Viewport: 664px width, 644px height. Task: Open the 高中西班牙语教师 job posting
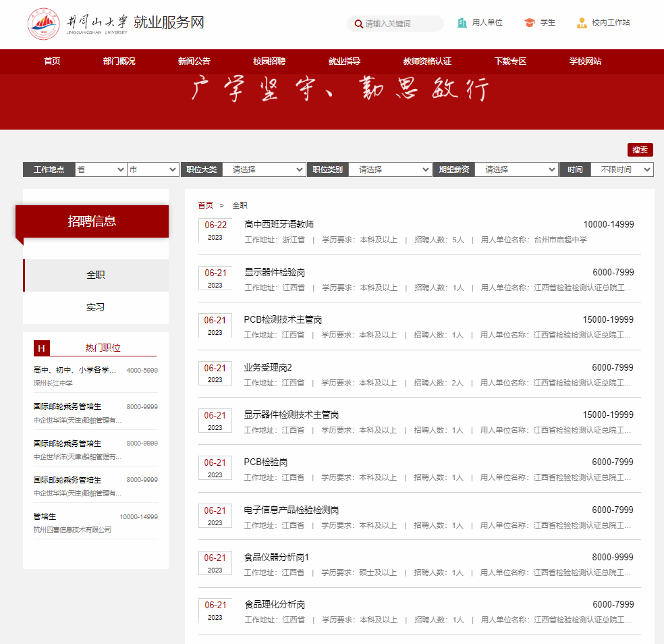(279, 225)
